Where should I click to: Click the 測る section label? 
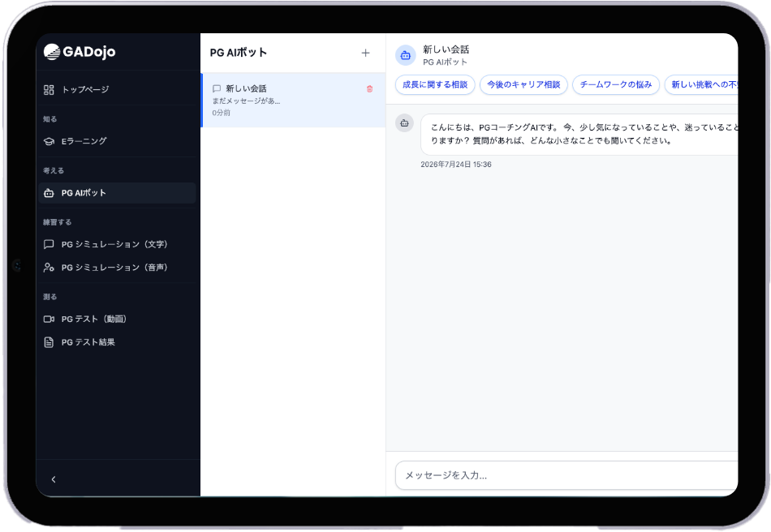50,297
